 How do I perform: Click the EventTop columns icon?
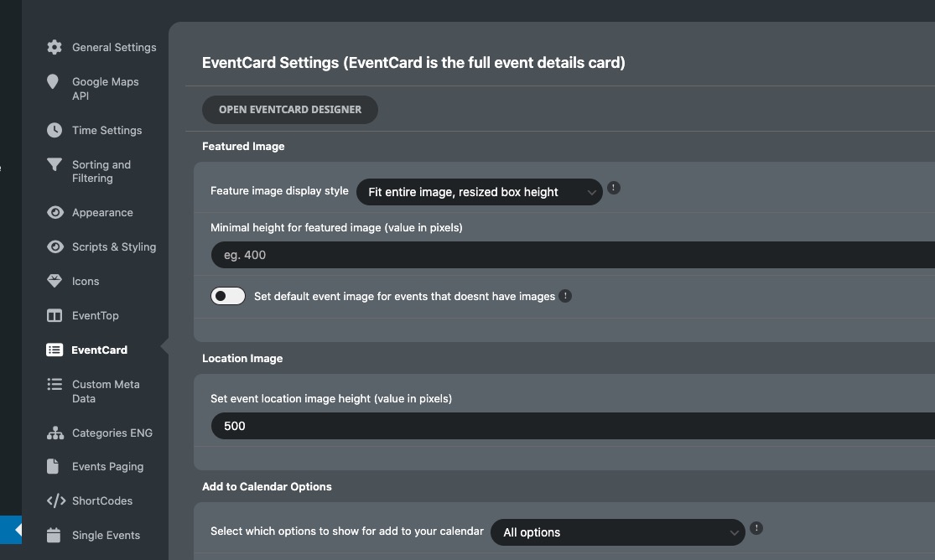[x=55, y=315]
